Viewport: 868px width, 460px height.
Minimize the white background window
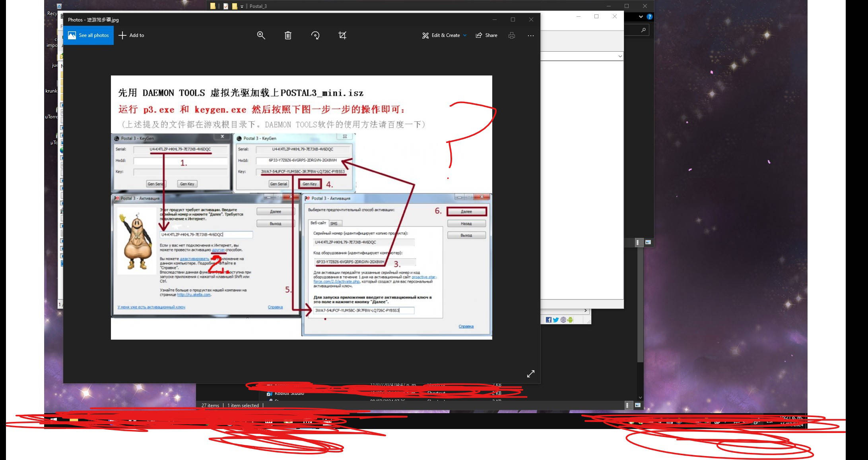point(579,16)
